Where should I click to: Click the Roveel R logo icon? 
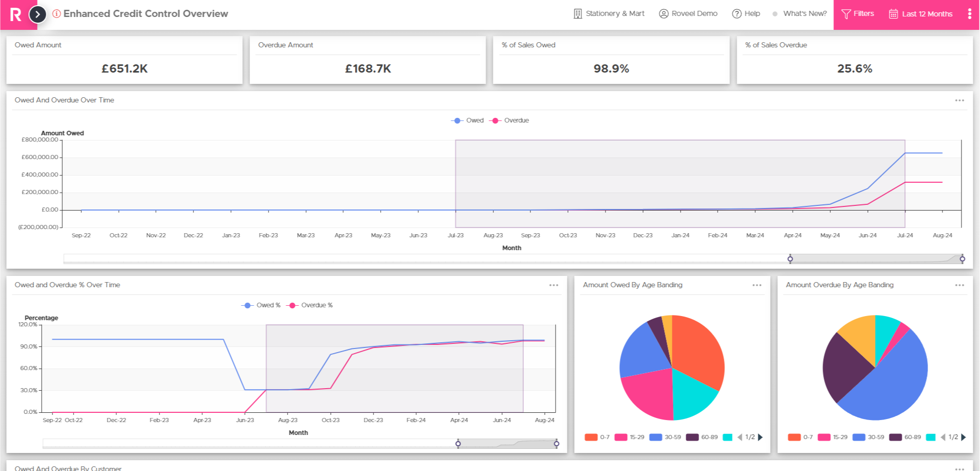pos(16,14)
